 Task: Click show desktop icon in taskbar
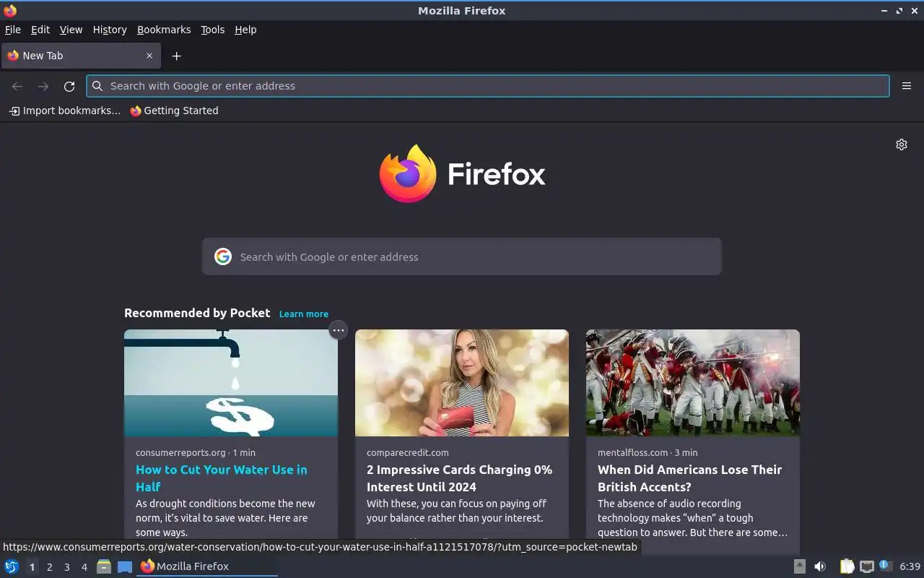pyautogui.click(x=125, y=566)
